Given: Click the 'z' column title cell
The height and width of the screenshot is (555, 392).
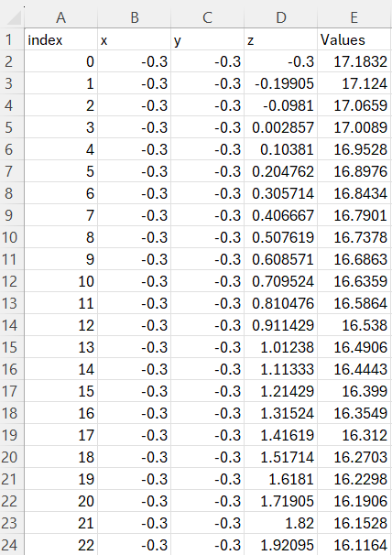Looking at the screenshot, I should point(281,39).
